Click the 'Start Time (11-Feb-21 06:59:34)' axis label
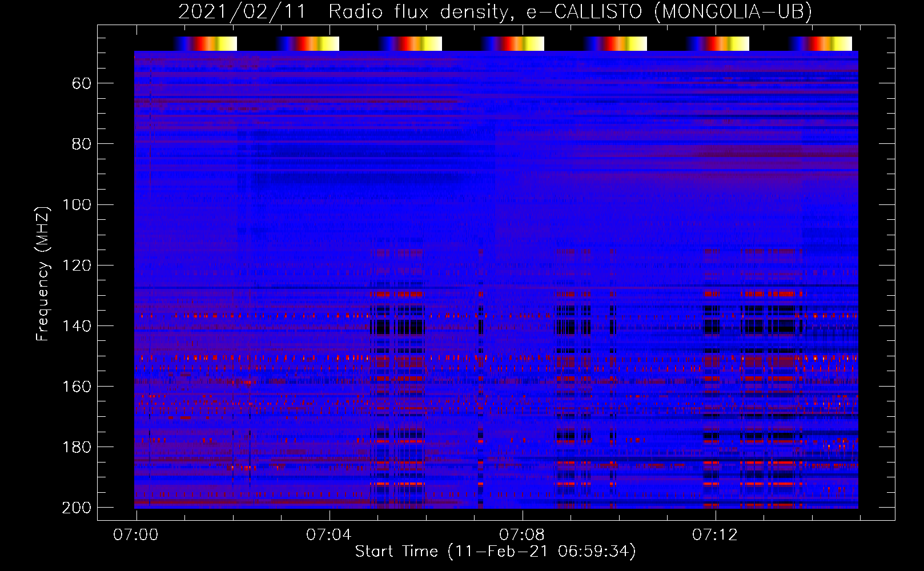This screenshot has height=571, width=924. (x=495, y=552)
